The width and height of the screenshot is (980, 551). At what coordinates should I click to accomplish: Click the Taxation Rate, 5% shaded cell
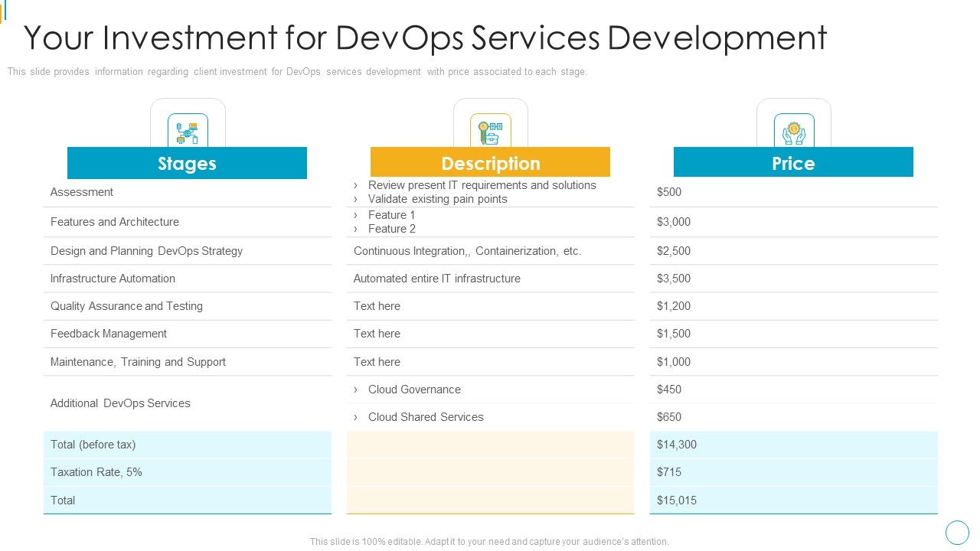[x=188, y=472]
